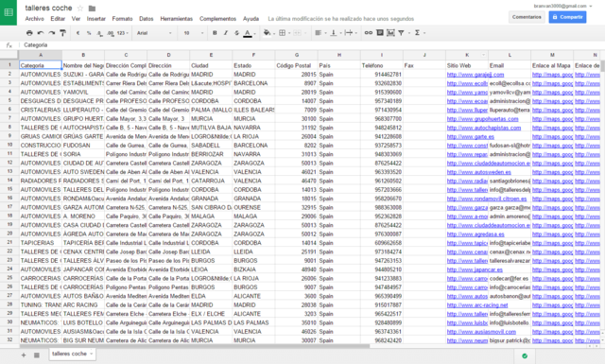Click the Comentarios button
Image resolution: width=605 pixels, height=364 pixels.
(x=527, y=17)
